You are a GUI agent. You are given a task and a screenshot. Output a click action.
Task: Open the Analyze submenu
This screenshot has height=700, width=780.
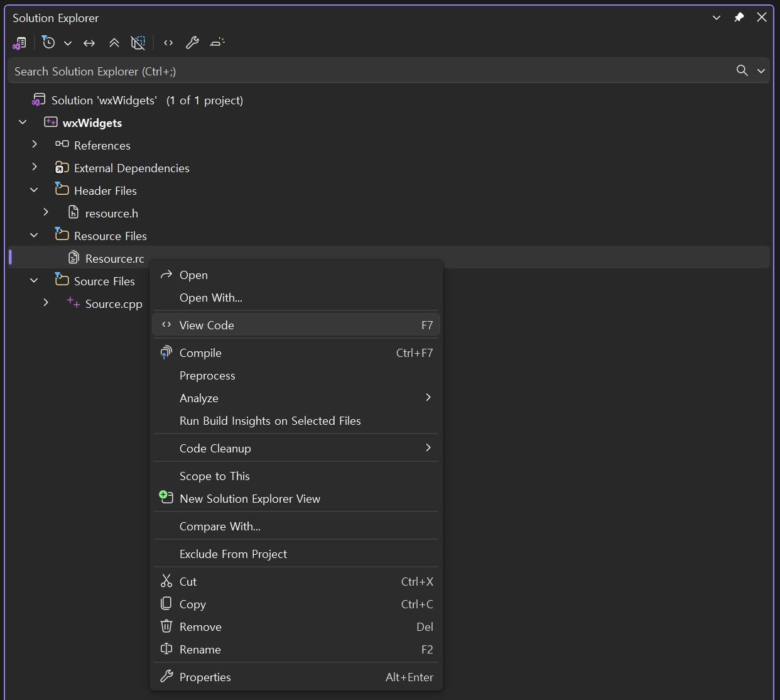[x=296, y=398]
